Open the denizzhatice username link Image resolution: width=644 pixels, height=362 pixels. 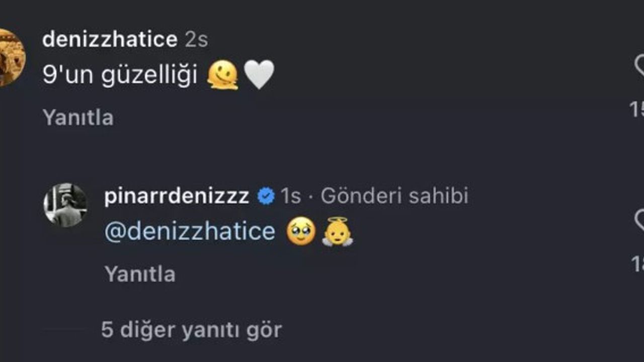[110, 40]
